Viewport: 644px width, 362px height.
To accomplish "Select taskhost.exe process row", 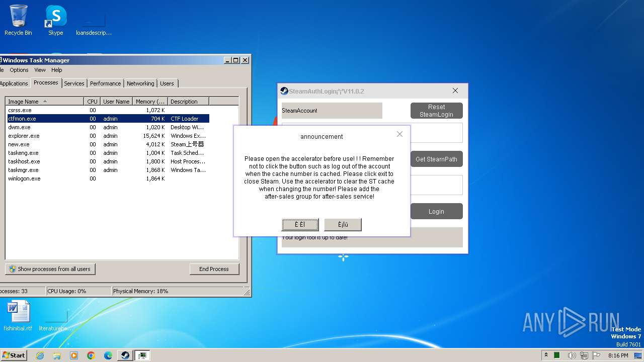I will click(x=107, y=161).
